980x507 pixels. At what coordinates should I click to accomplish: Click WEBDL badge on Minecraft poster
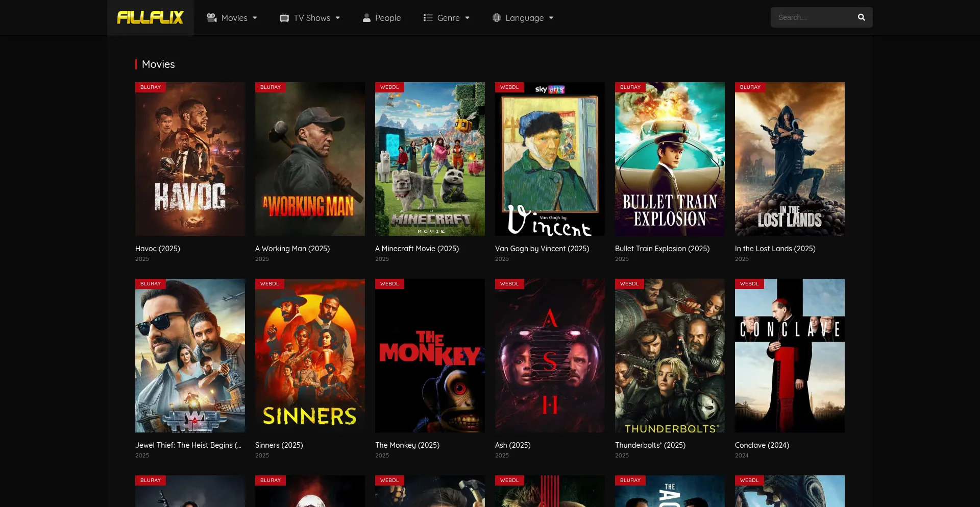(389, 87)
